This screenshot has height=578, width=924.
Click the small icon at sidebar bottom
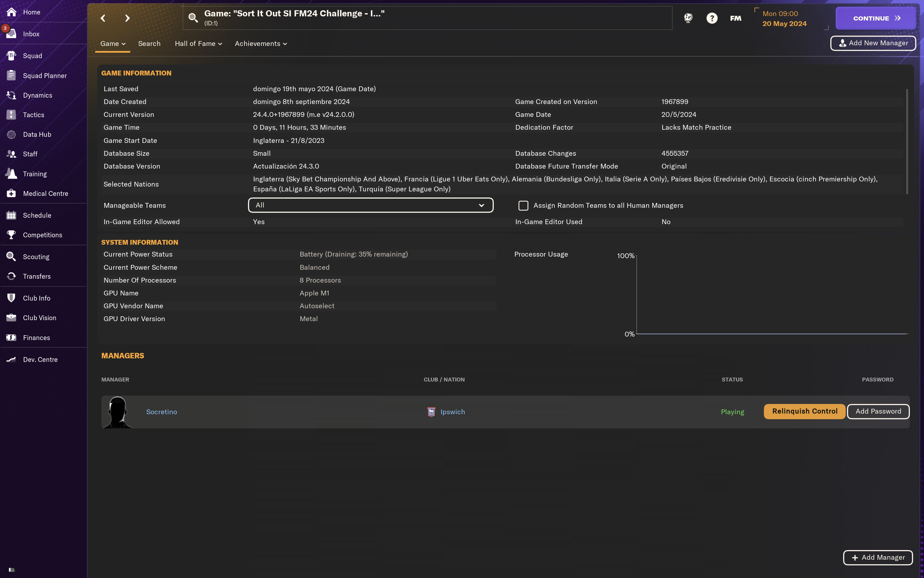click(x=12, y=570)
